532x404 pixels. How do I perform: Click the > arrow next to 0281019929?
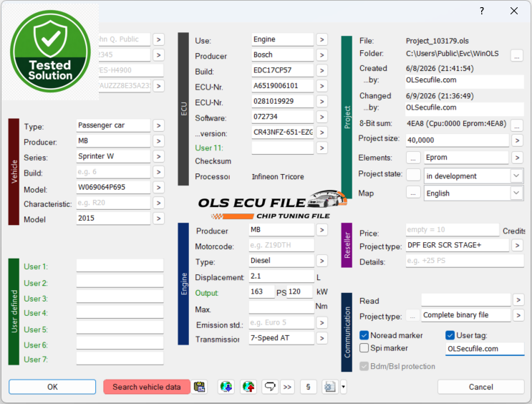tap(322, 102)
